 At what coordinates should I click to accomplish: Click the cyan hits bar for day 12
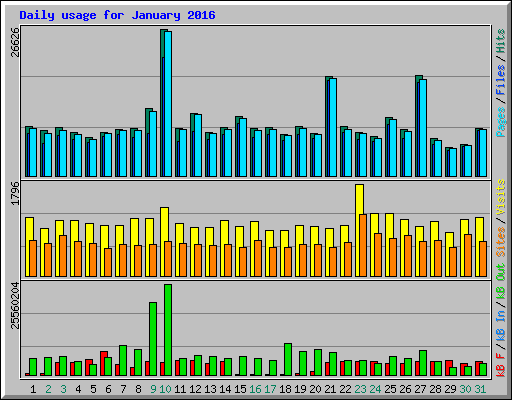198,146
